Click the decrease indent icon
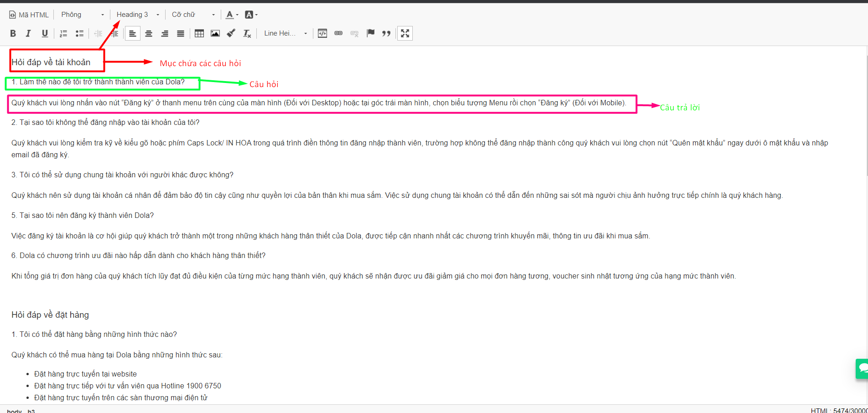Image resolution: width=868 pixels, height=413 pixels. [x=98, y=33]
